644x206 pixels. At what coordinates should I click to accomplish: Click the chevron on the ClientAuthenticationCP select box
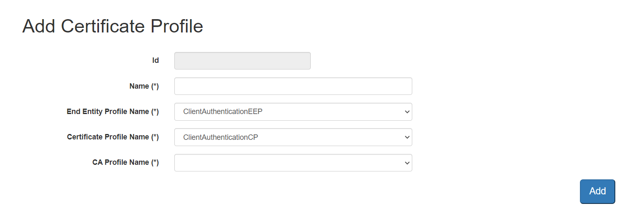407,137
